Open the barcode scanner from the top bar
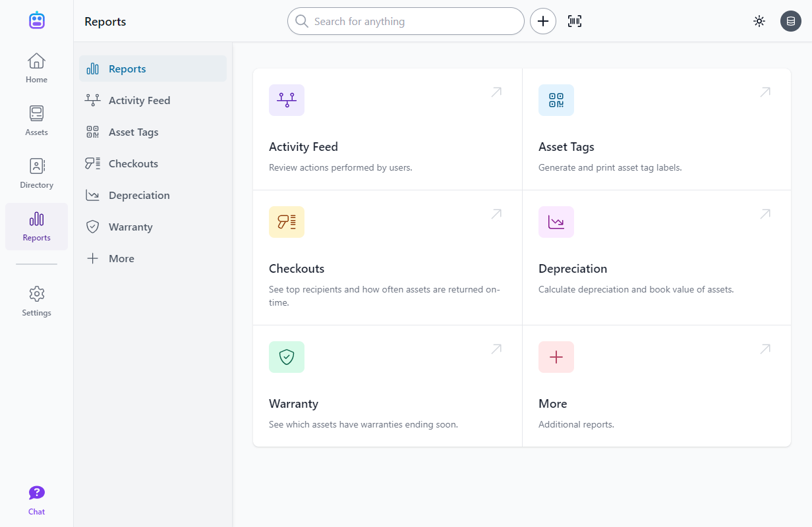Screen dimensions: 812x527 point(574,20)
